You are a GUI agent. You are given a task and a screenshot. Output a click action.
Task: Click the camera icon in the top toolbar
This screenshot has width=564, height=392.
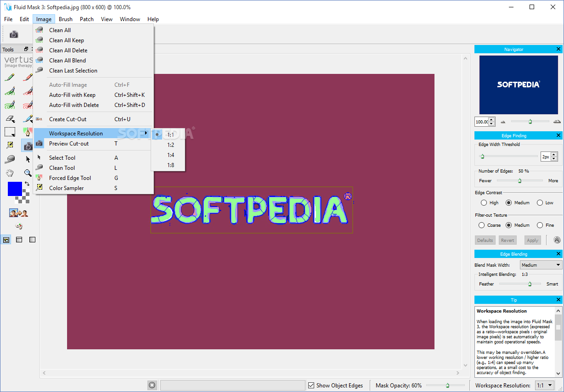pyautogui.click(x=14, y=34)
